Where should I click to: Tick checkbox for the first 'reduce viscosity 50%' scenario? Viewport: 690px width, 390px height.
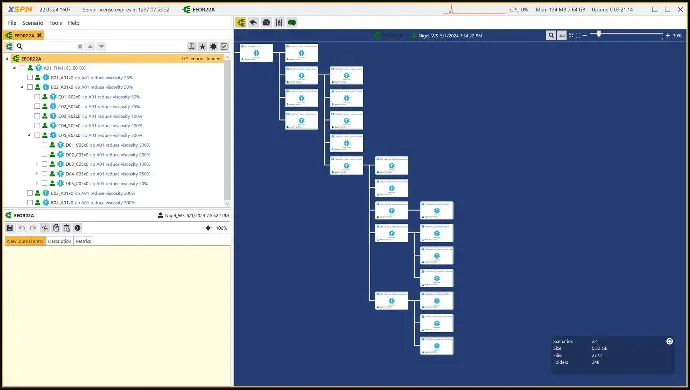click(30, 87)
